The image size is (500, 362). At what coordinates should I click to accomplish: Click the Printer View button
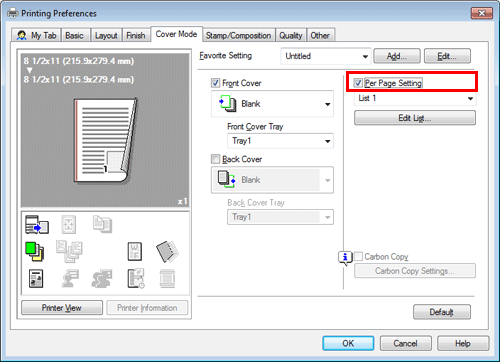(x=62, y=308)
